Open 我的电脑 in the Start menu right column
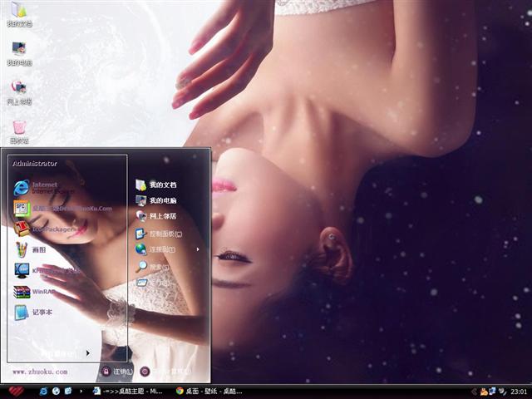532x399 pixels. click(156, 200)
